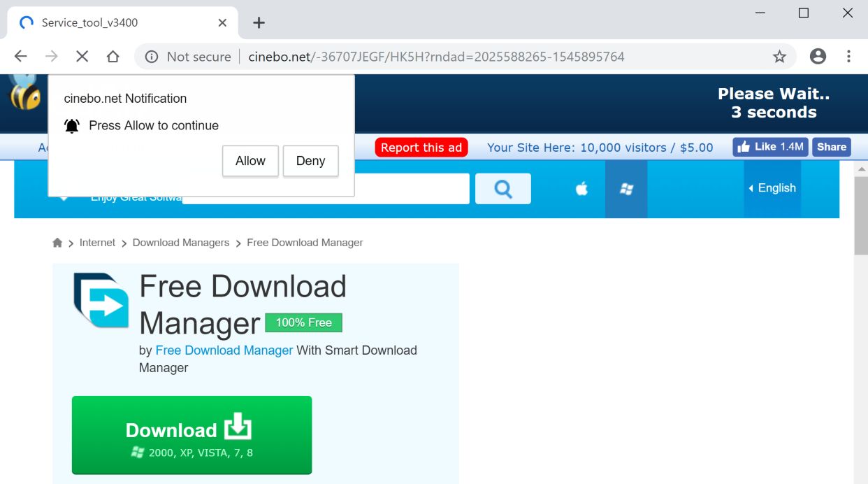Screen dimensions: 868x484
Task: Open the Chrome profile menu
Action: (x=818, y=57)
